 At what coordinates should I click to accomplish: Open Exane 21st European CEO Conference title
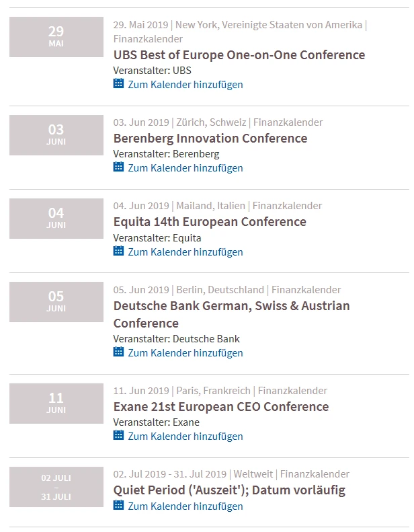coord(221,407)
